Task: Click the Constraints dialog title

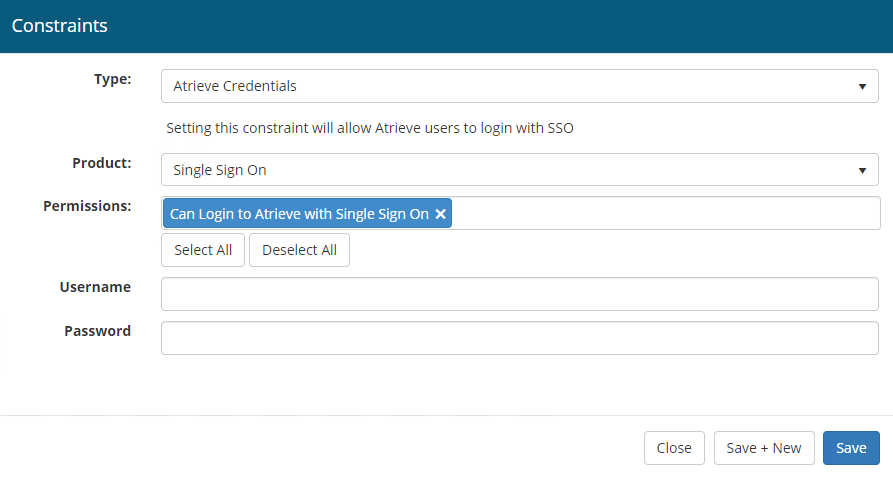Action: (x=59, y=26)
